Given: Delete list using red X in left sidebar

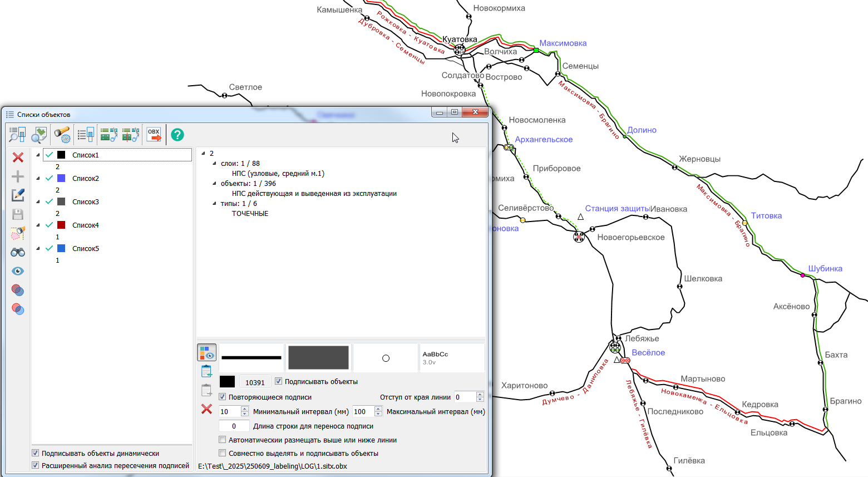Looking at the screenshot, I should (x=18, y=158).
